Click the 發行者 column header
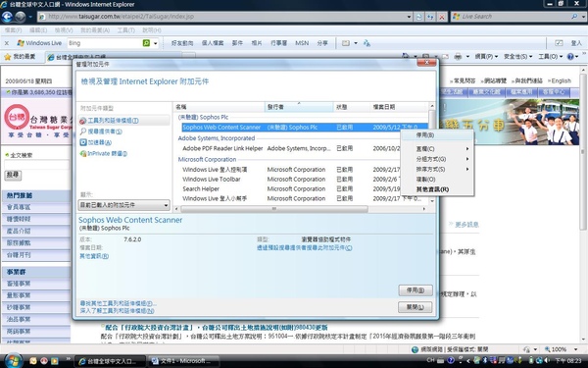 tap(299, 107)
